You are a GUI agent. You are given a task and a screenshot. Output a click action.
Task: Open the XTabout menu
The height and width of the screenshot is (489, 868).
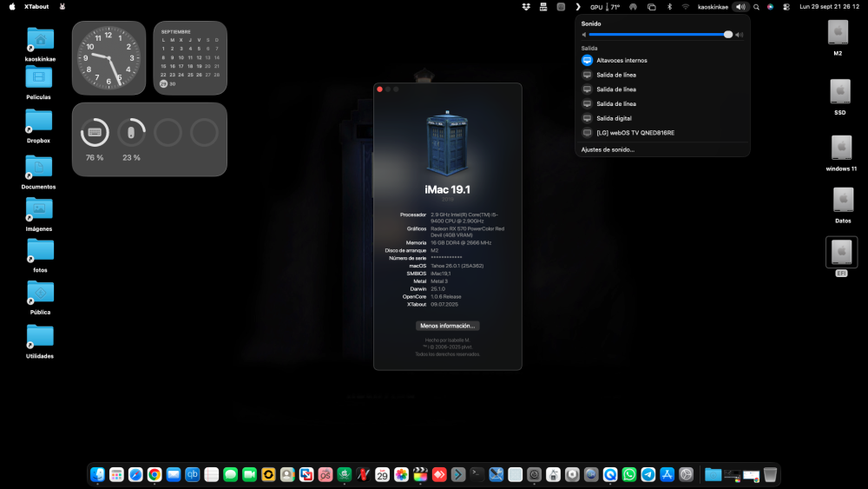36,7
